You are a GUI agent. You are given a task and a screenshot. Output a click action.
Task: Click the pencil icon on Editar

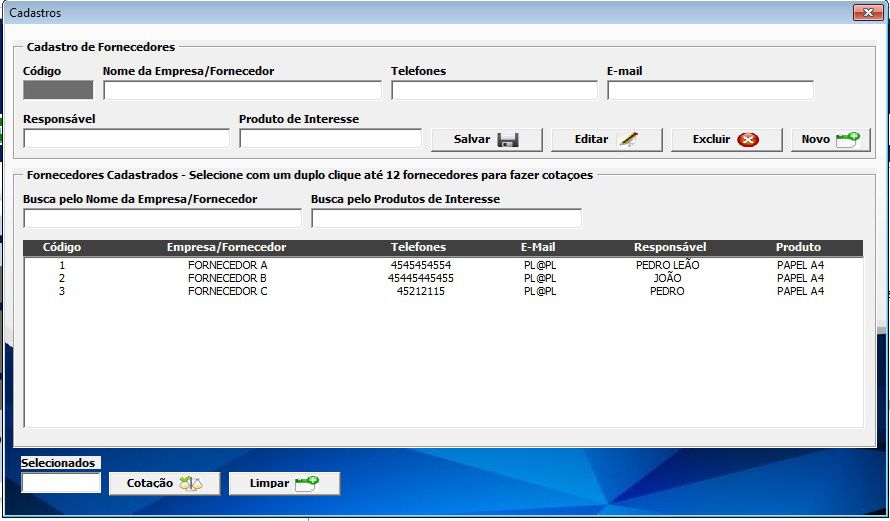[x=628, y=140]
